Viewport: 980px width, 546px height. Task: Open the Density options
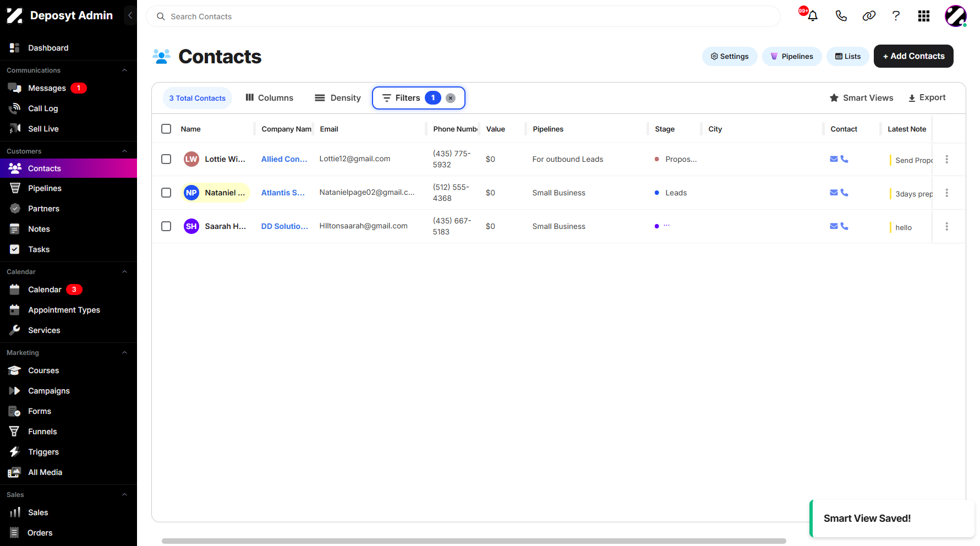(337, 98)
